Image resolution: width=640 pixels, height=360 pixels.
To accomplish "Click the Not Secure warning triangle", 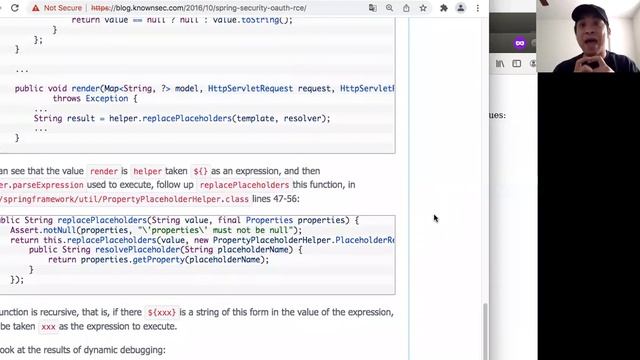I will coord(36,8).
